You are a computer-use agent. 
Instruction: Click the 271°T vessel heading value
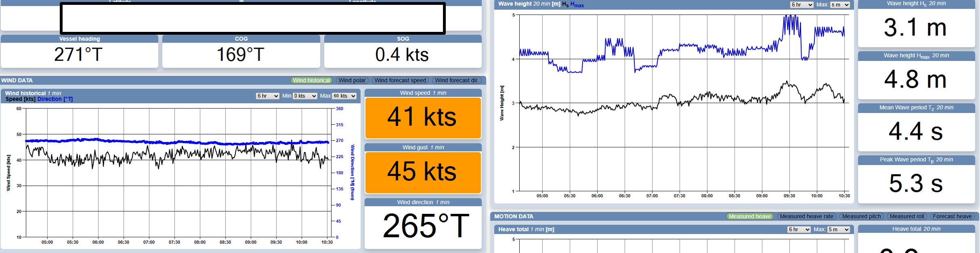[79, 54]
